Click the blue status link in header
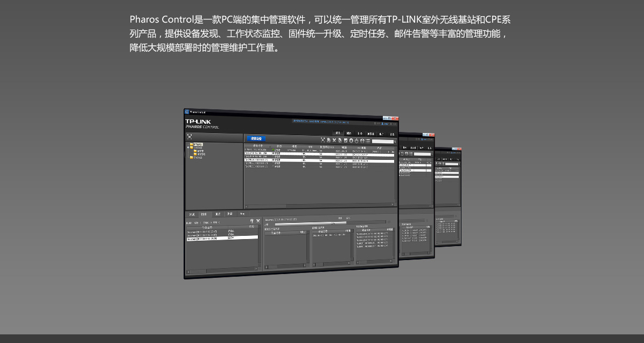644x343 pixels. pyautogui.click(x=321, y=122)
